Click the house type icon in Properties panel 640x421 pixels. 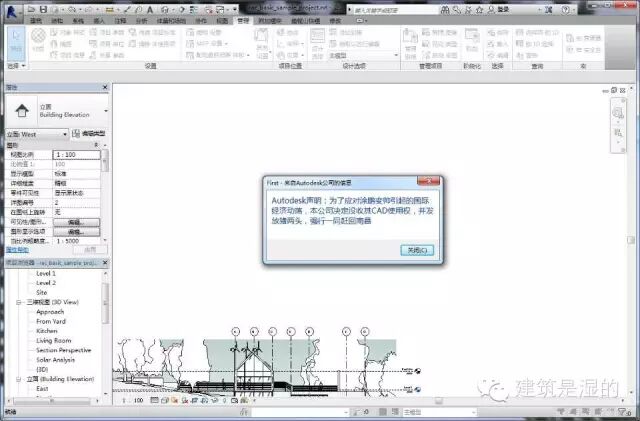click(22, 111)
